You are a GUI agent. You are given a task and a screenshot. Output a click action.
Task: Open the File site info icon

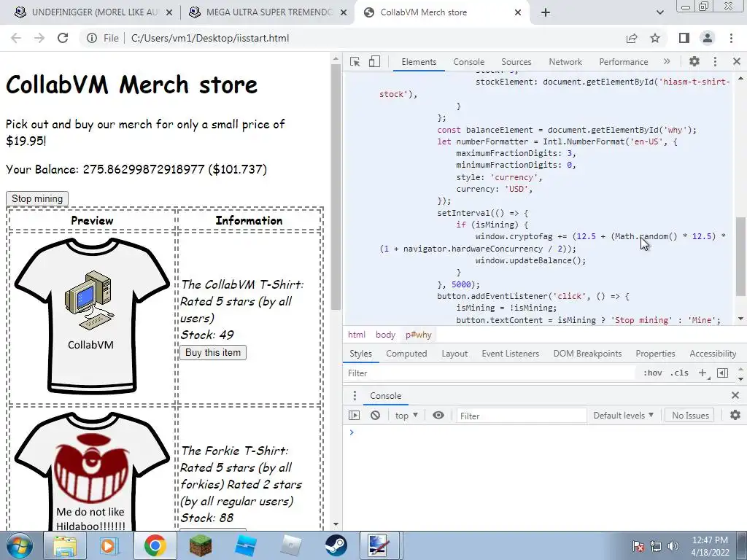coord(92,38)
